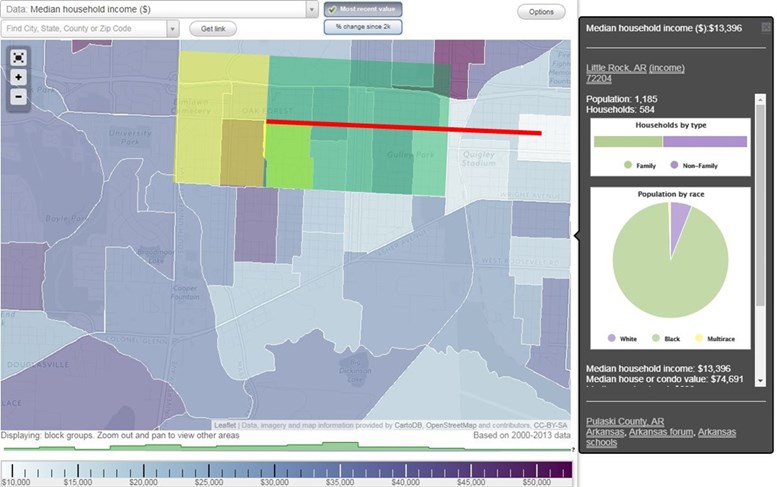This screenshot has width=777, height=487.
Task: Click the Non-Family legend dot
Action: coord(674,164)
